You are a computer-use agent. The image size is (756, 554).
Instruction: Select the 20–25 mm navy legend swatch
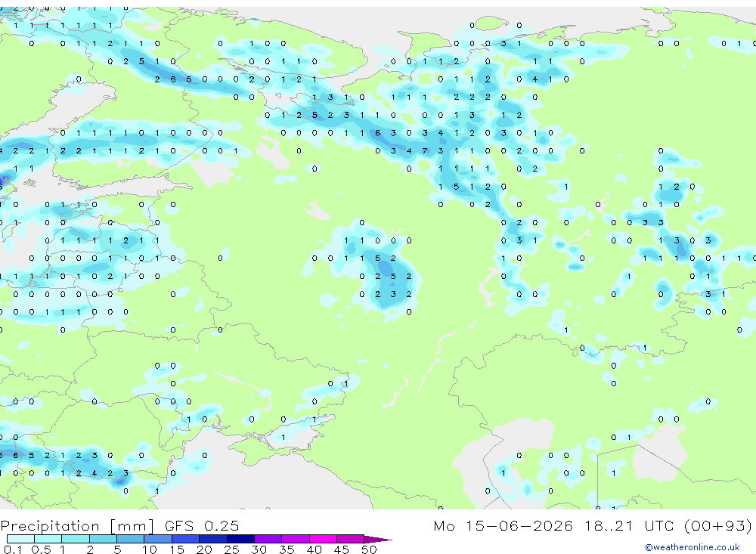click(x=213, y=539)
